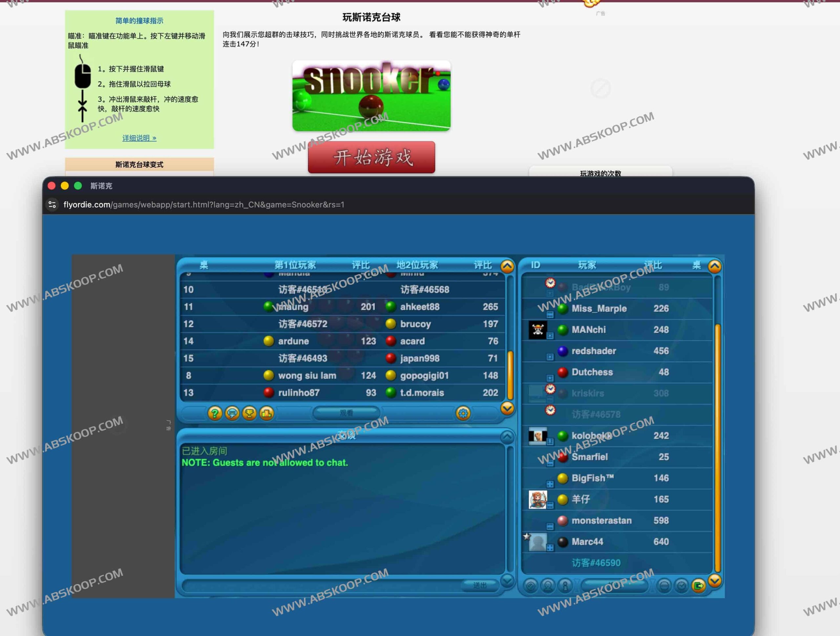Screen dimensions: 840x636
Task: Sort players by 玩家 column header
Action: (x=587, y=265)
